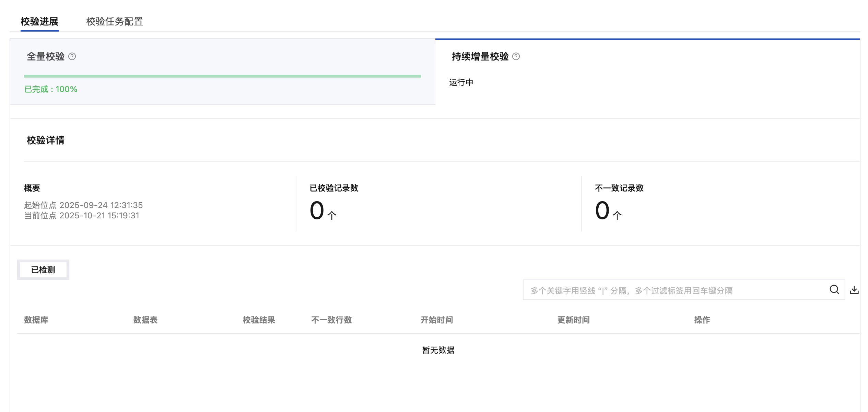The image size is (868, 412).
Task: Click help icon next to 全量校验
Action: 72,56
